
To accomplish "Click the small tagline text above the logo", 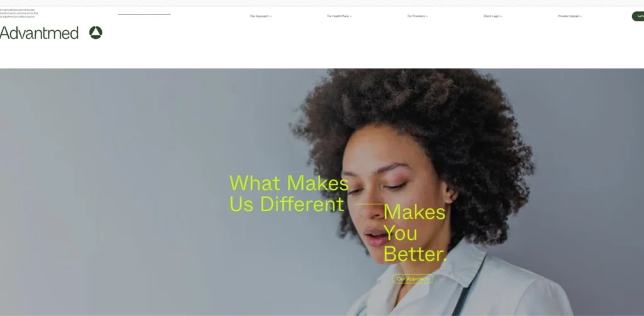I will click(19, 13).
